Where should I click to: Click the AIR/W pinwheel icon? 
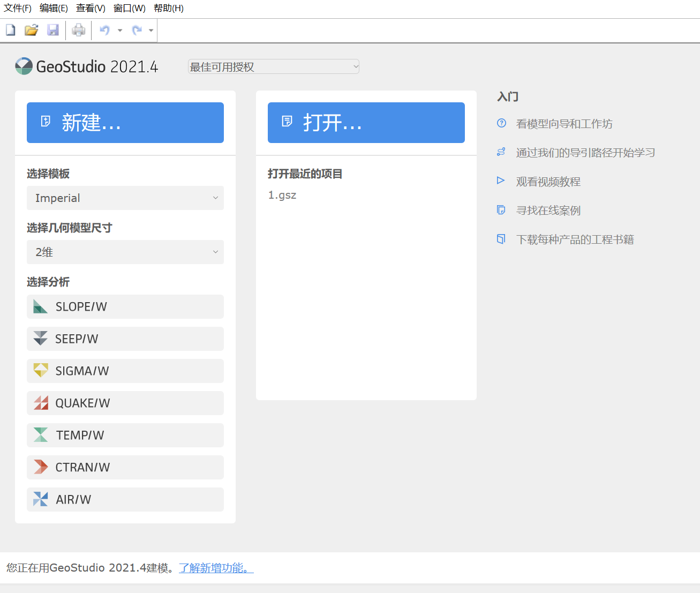(x=41, y=499)
